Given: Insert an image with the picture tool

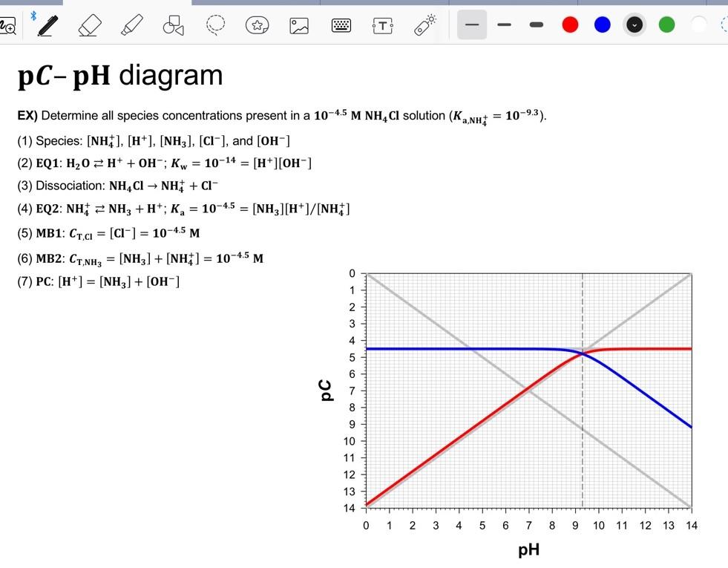Looking at the screenshot, I should [299, 25].
